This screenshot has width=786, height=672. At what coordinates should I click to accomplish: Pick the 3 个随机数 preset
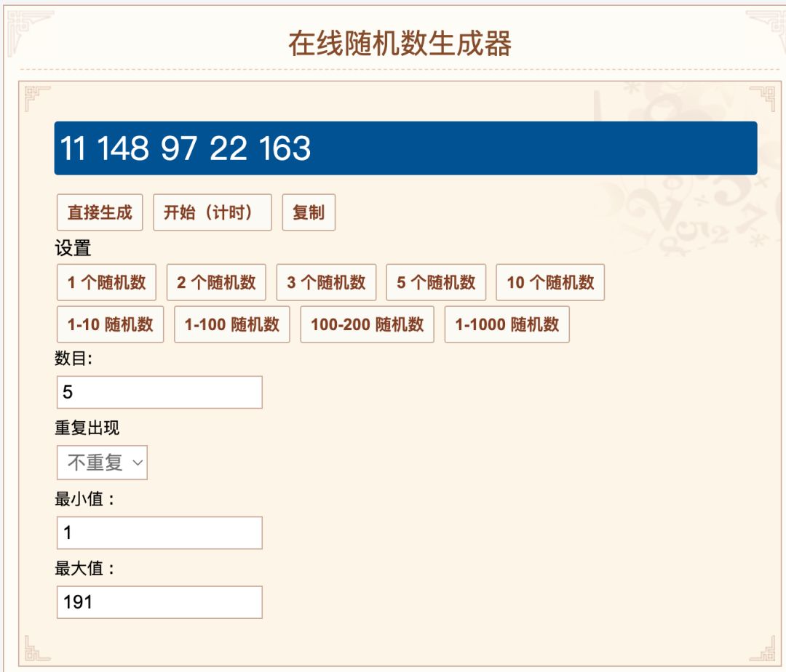coord(326,282)
